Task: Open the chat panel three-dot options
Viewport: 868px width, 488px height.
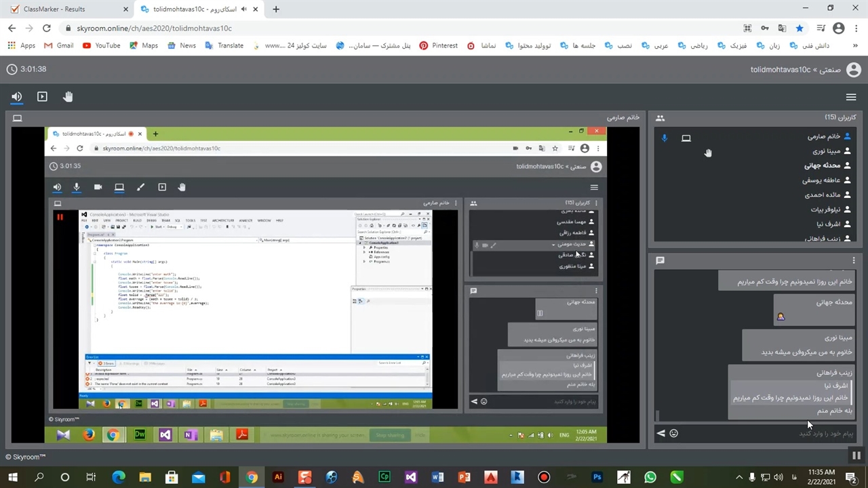Action: click(853, 260)
